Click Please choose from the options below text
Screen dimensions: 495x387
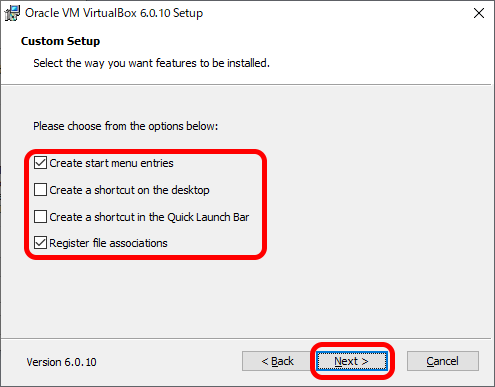[125, 126]
